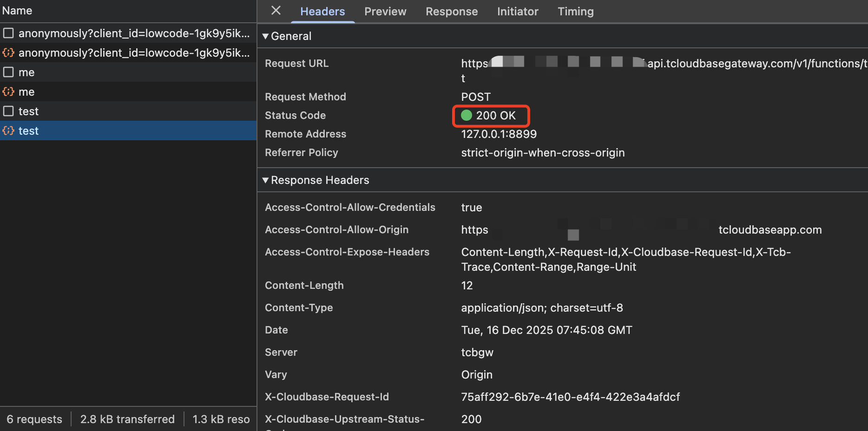Click document icon of first anonymously request
Viewport: 868px width, 431px height.
coord(8,33)
